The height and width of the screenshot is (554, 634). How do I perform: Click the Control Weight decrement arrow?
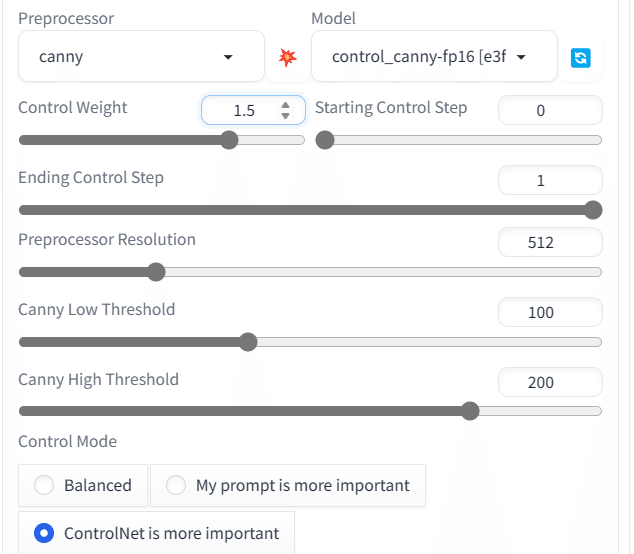coord(285,116)
